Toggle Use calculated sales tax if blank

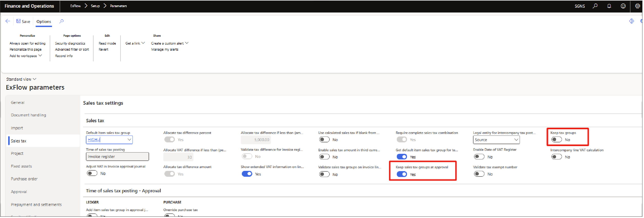325,140
